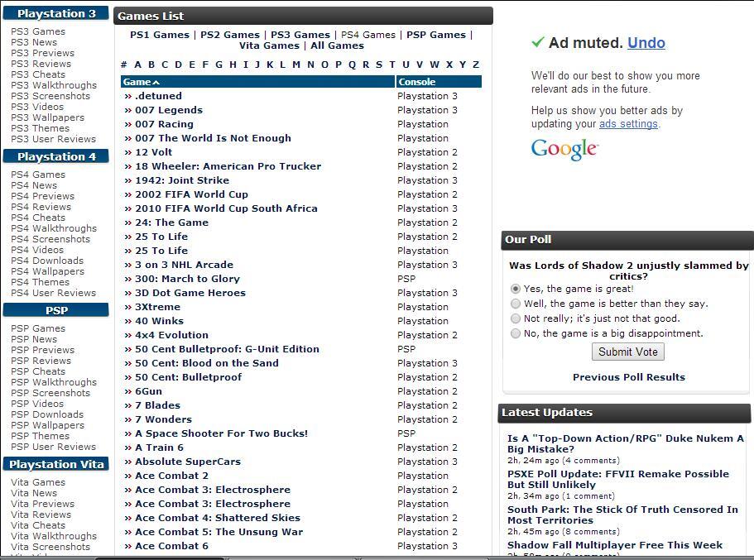Filter games by letter M
This screenshot has width=754, height=560.
296,65
